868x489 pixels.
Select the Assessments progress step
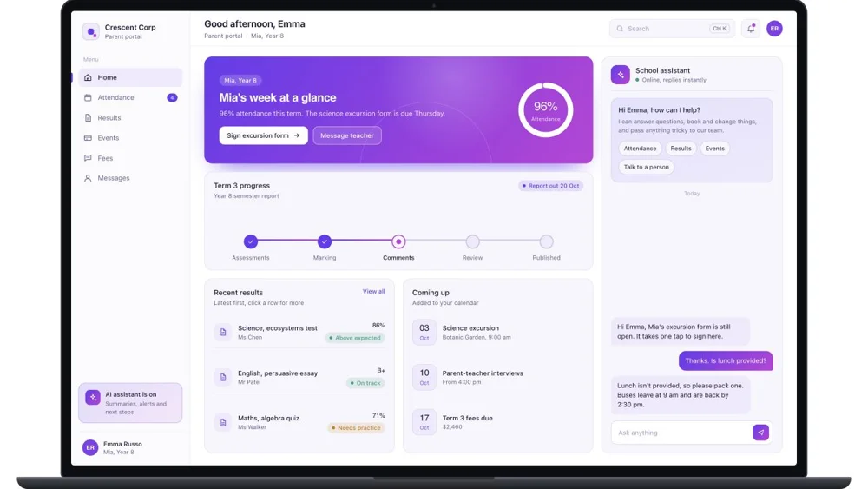(x=251, y=241)
